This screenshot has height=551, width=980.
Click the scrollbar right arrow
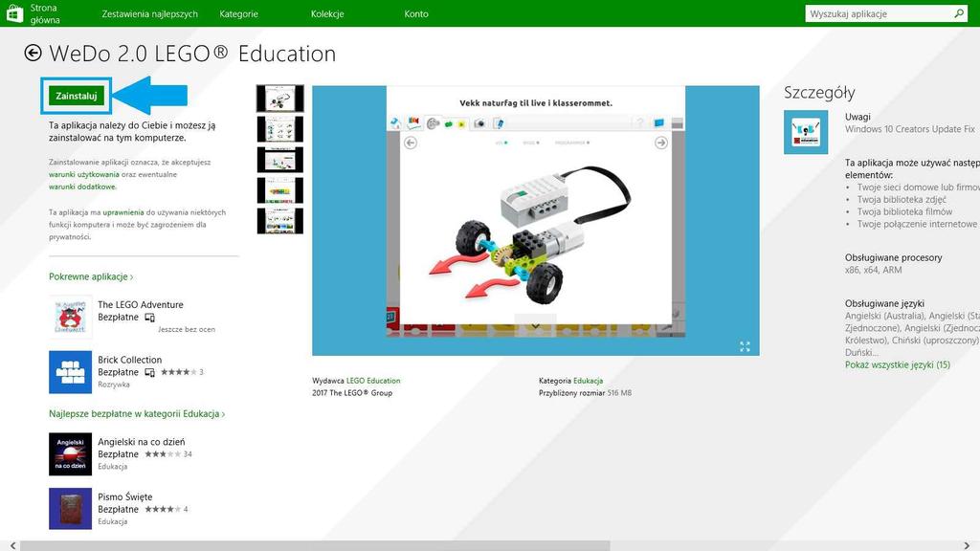pos(967,546)
